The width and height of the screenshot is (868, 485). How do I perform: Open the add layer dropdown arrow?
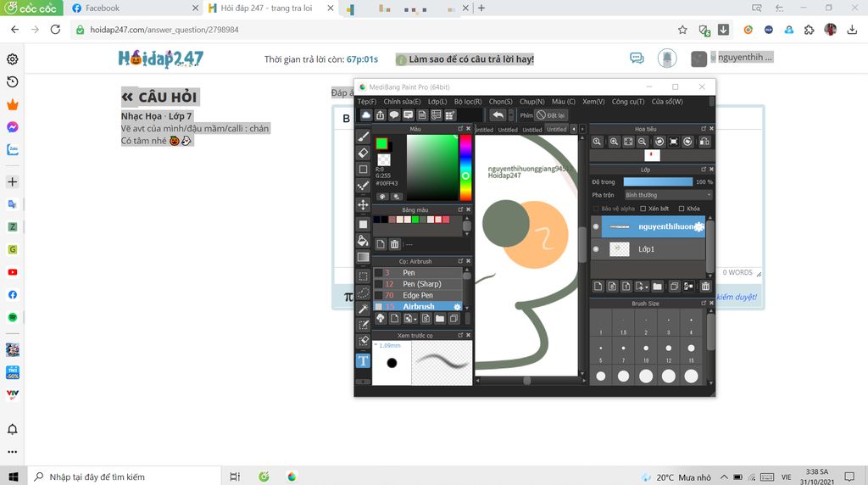click(x=646, y=287)
